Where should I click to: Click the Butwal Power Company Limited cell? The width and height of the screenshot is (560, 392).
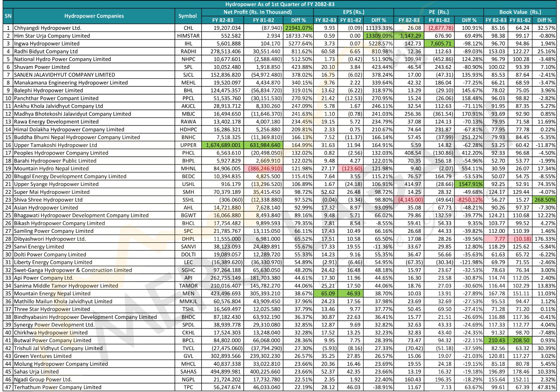tap(52, 340)
